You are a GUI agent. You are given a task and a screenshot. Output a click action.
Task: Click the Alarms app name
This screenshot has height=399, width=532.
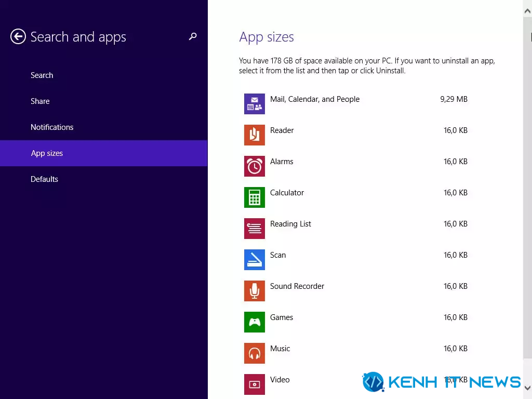tap(282, 162)
